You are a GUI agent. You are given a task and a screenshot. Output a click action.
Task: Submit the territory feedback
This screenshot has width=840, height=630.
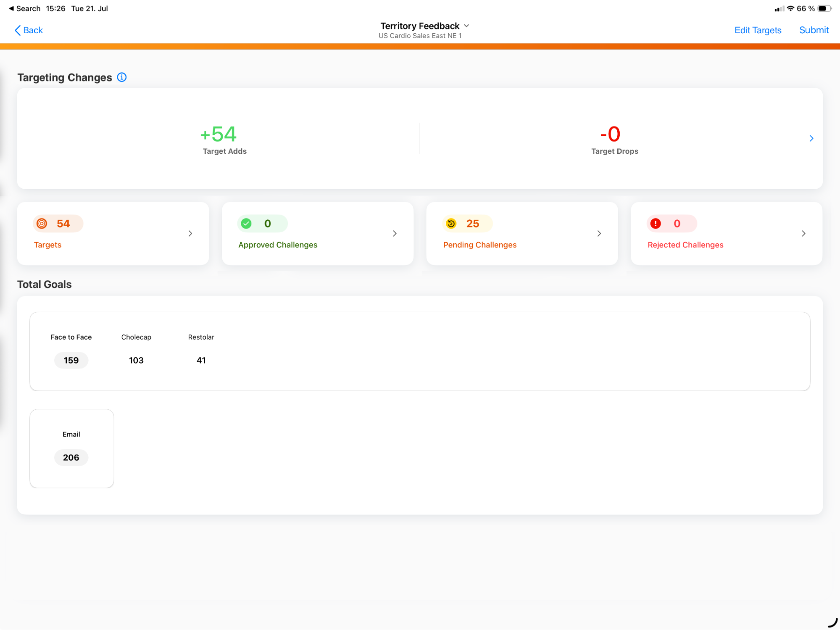coord(814,30)
